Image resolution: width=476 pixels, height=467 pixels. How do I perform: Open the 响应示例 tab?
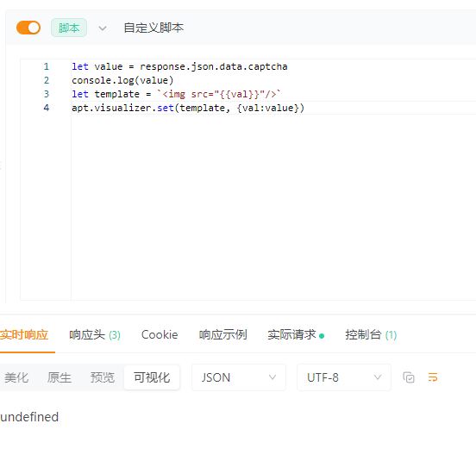point(222,335)
